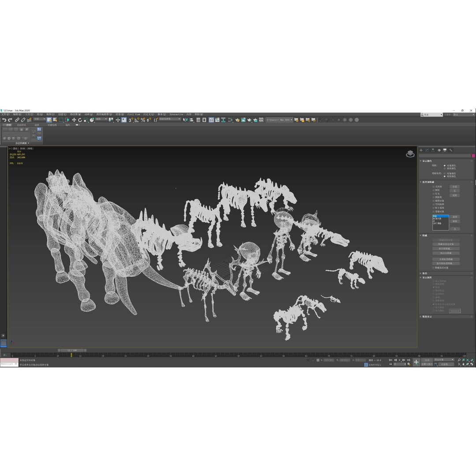The image size is (476, 476).
Task: Open the Motion panel tab icon
Action: point(439,150)
